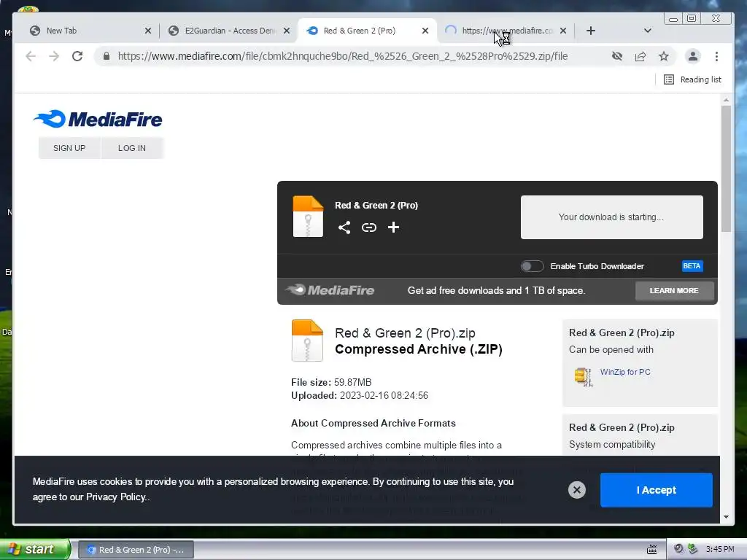The height and width of the screenshot is (560, 747).
Task: Click 'File size: 59.87MB' text
Action: (x=331, y=382)
